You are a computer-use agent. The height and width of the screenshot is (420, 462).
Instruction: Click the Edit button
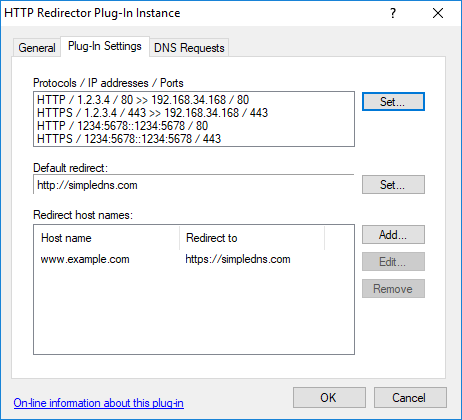click(x=393, y=262)
